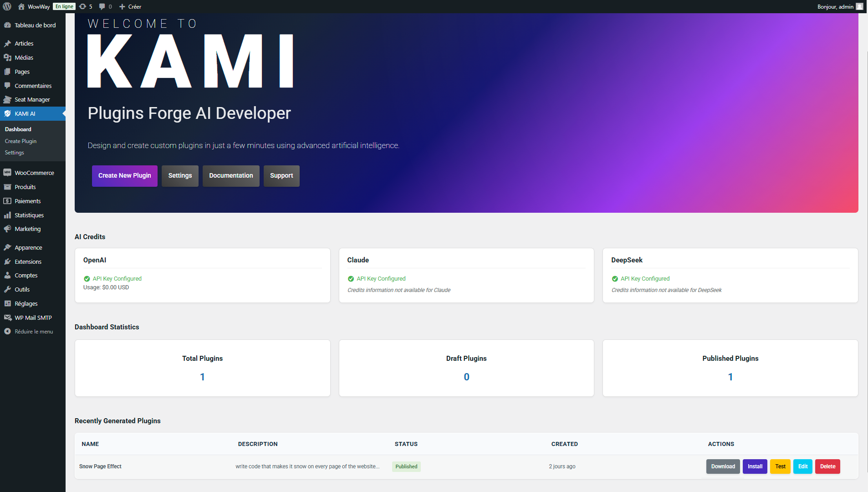Click the Snow Page Effect plugin name
868x492 pixels.
[100, 466]
